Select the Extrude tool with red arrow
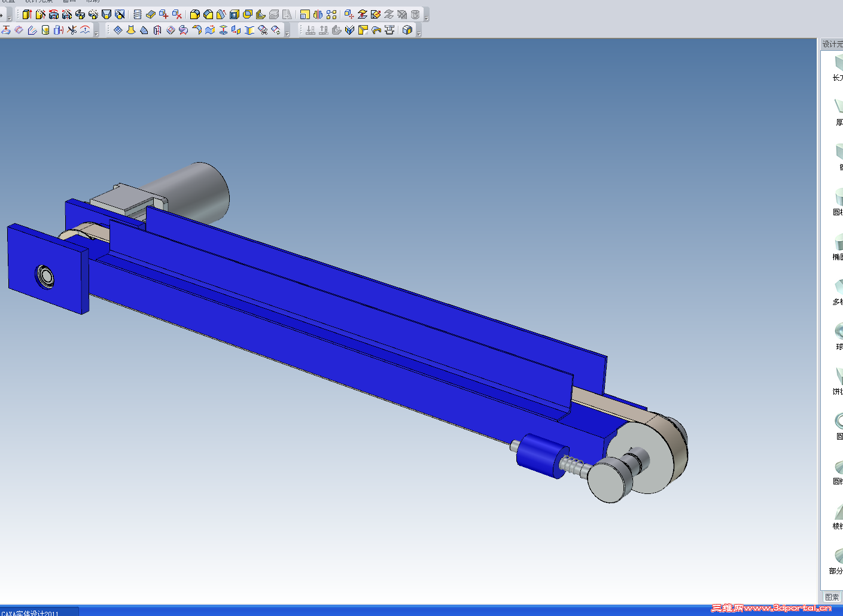The image size is (843, 616). pos(27,14)
